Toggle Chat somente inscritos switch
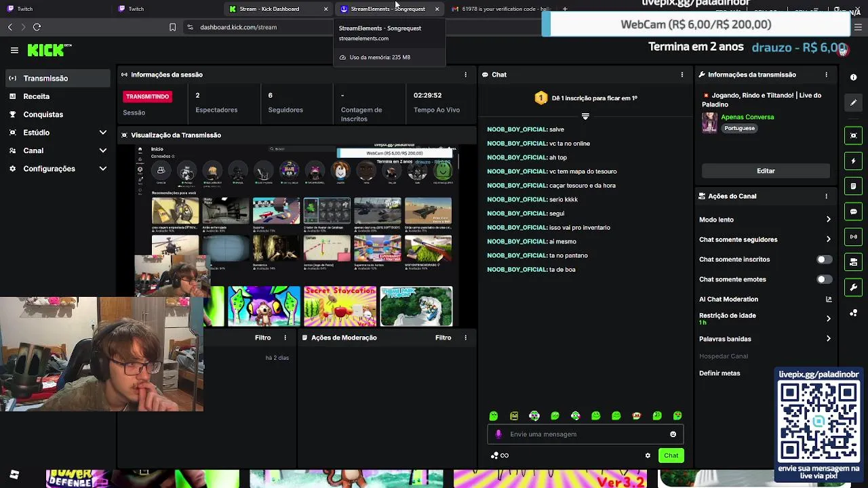 [824, 260]
